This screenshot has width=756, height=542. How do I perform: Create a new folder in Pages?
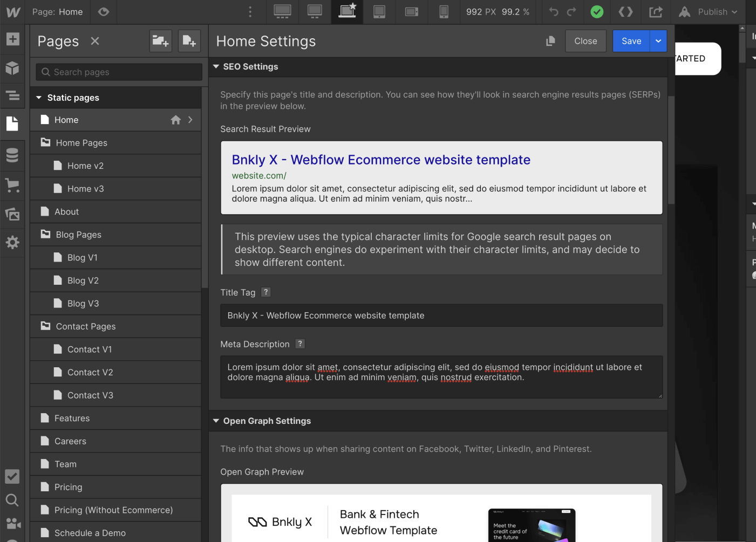point(161,41)
